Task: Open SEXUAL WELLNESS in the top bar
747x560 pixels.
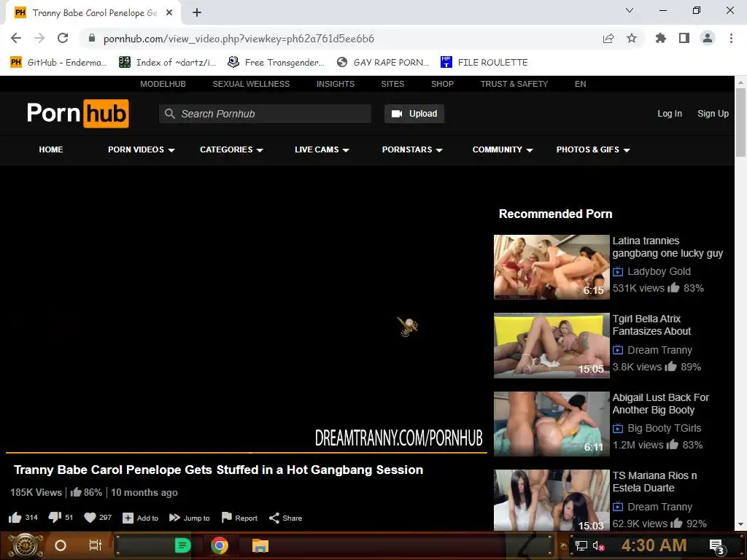Action: point(251,84)
